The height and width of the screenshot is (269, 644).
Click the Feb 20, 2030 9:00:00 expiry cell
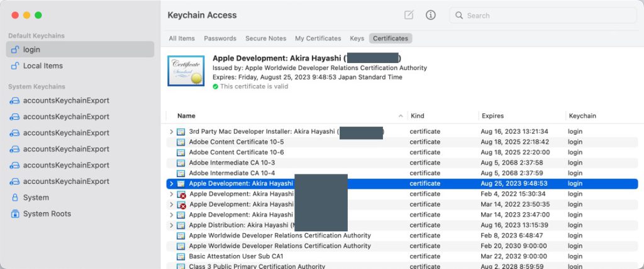click(513, 246)
